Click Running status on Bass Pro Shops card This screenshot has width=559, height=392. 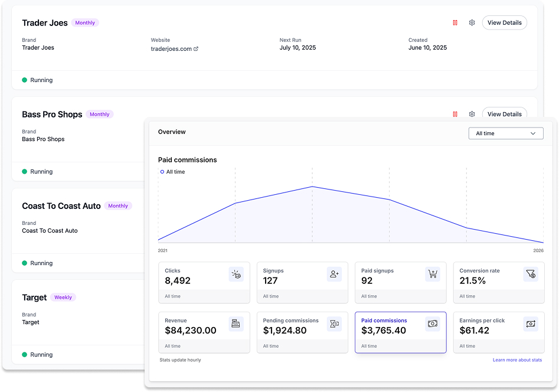point(37,172)
